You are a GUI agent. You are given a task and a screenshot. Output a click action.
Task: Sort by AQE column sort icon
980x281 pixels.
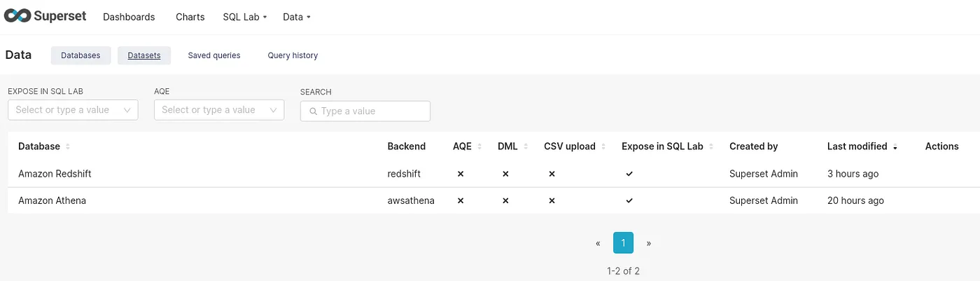click(479, 146)
